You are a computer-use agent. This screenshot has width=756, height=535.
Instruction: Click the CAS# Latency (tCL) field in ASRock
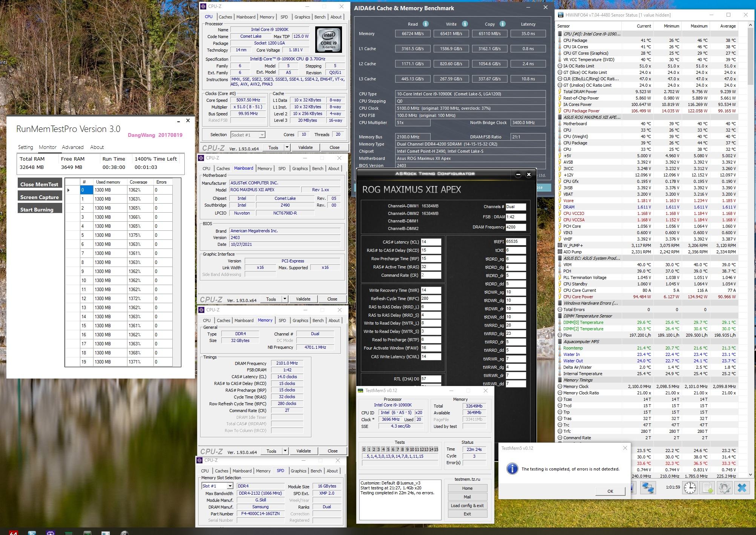(x=431, y=242)
